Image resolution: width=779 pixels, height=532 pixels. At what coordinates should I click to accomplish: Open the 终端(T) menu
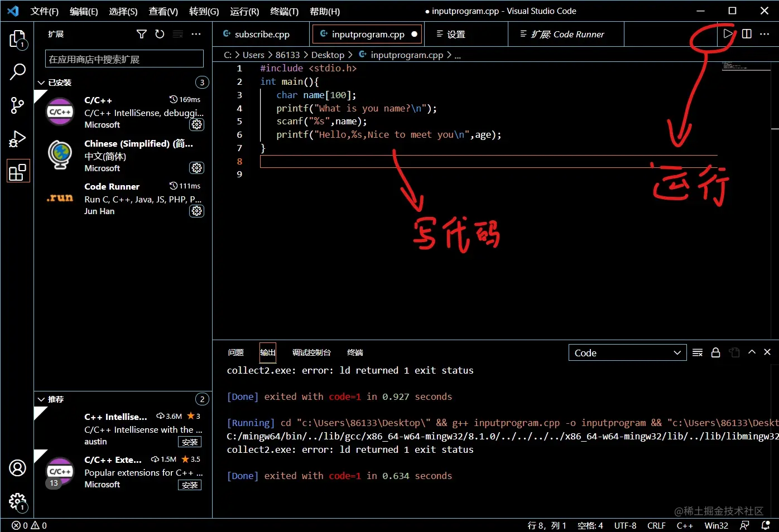[284, 11]
